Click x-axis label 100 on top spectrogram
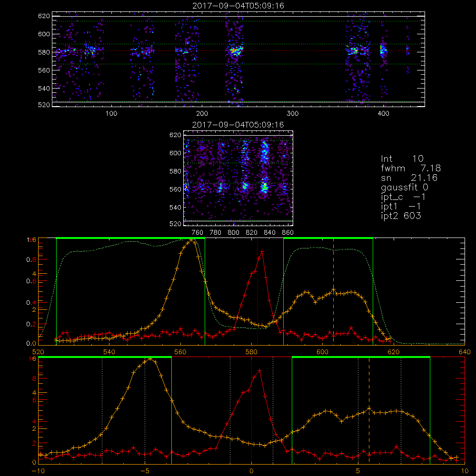This screenshot has width=476, height=476. pyautogui.click(x=111, y=114)
